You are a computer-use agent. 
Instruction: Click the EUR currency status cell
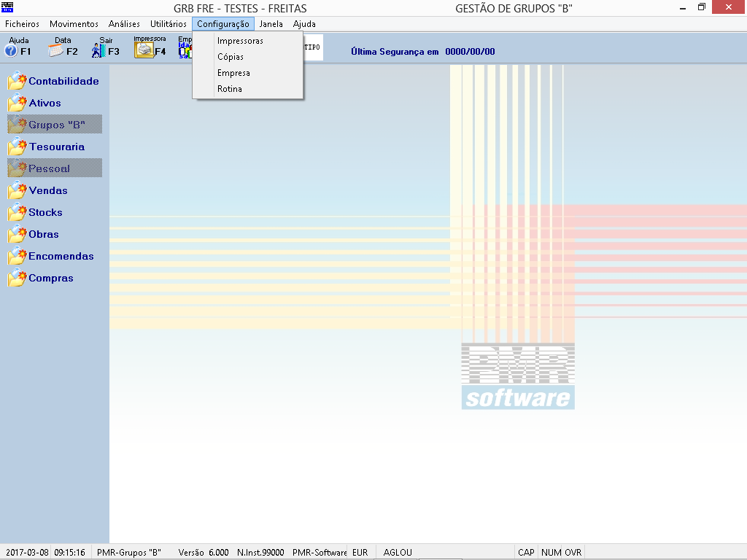point(360,553)
